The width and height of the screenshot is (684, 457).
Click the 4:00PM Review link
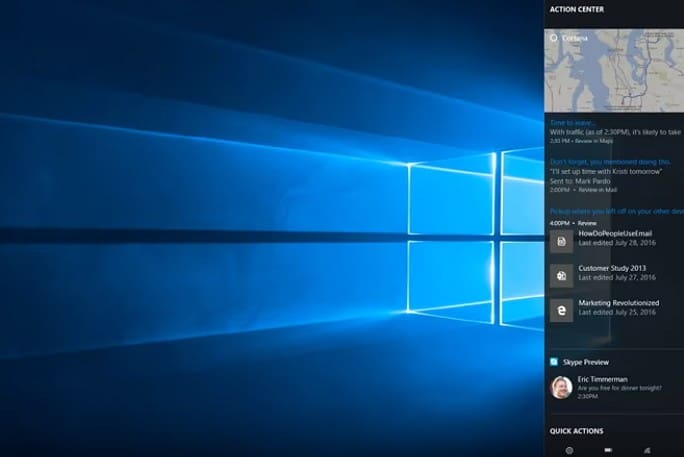587,223
